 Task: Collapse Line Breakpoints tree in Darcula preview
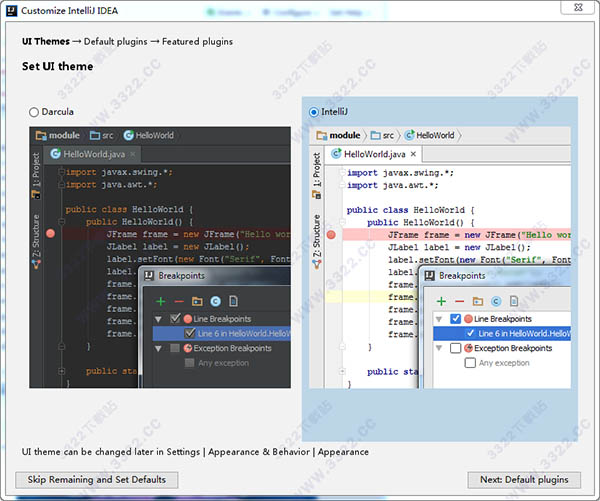coord(159,318)
